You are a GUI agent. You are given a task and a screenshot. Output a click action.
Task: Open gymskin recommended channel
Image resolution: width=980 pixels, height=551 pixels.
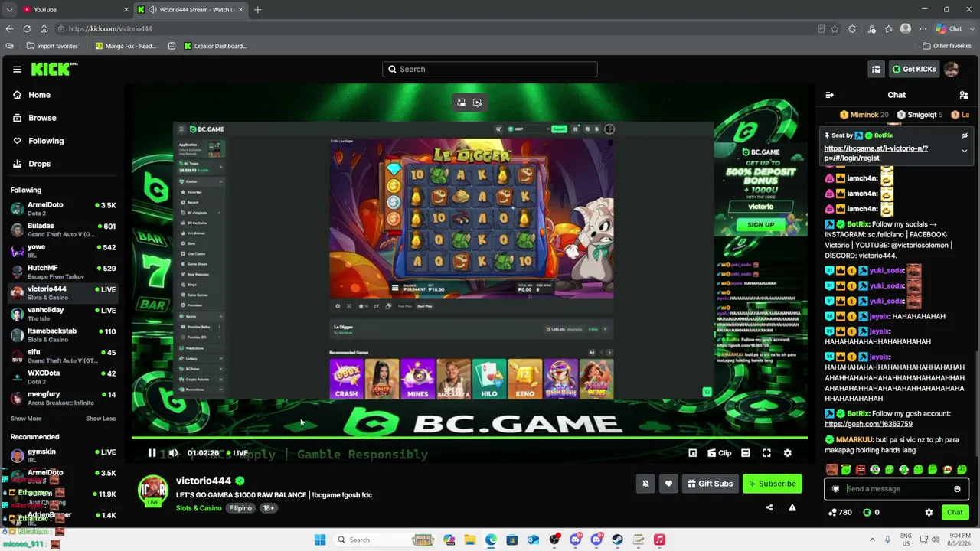63,455
